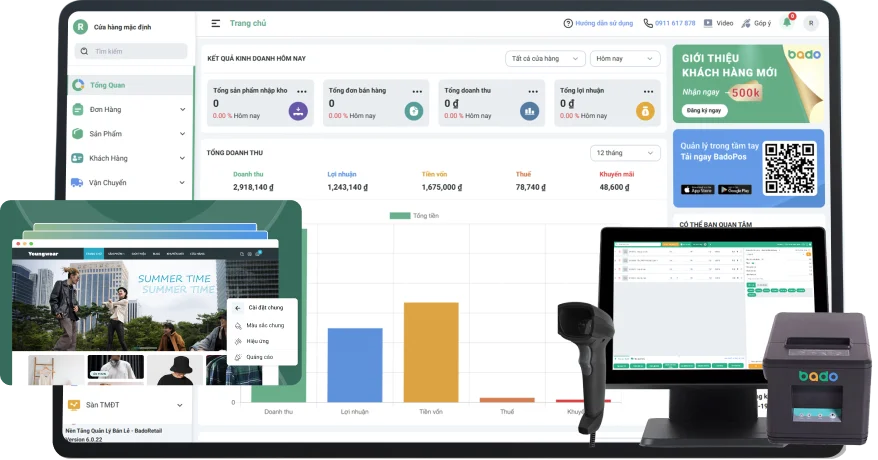Click the yellow money bag icon on lợi nhuận card
Image resolution: width=878 pixels, height=460 pixels.
645,111
